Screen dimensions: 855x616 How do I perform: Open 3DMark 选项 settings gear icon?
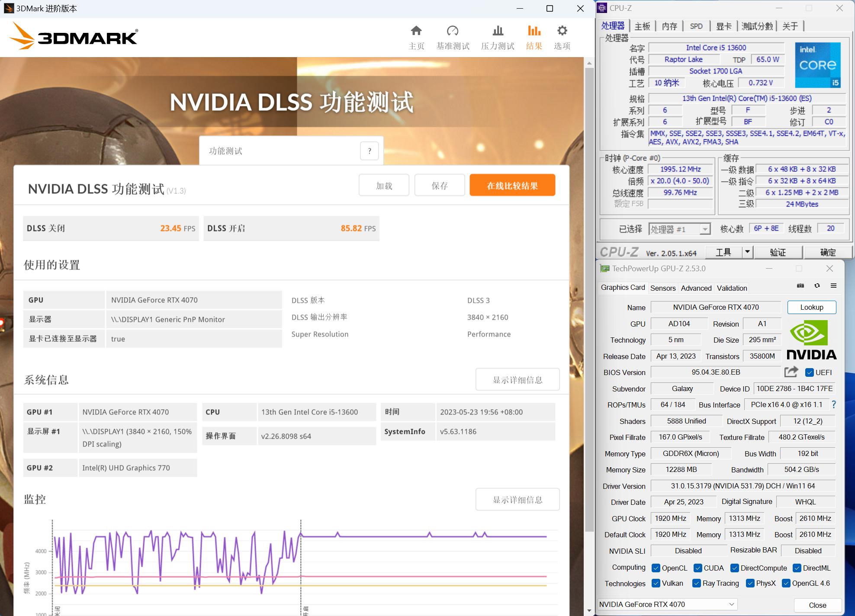pos(561,31)
